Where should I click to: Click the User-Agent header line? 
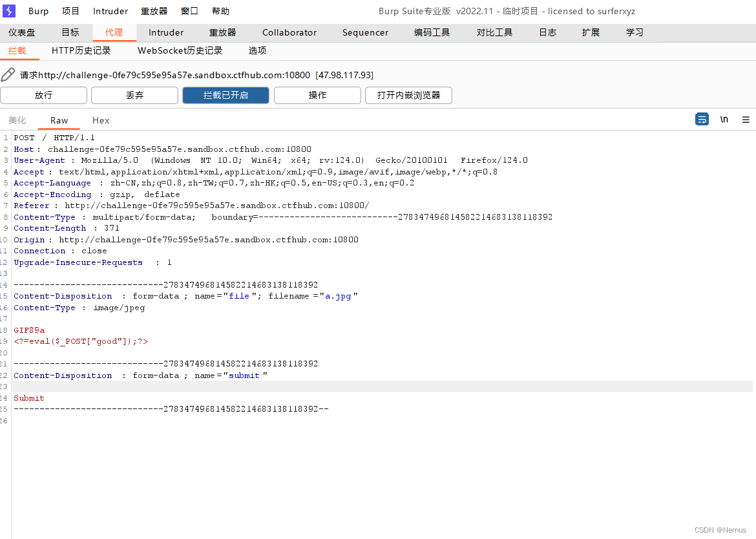coord(271,160)
